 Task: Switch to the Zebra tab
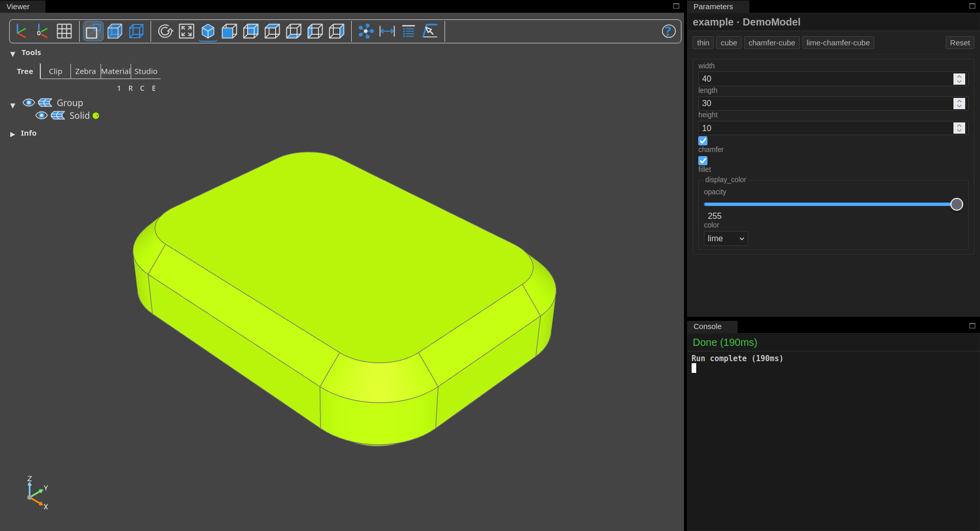[x=86, y=71]
